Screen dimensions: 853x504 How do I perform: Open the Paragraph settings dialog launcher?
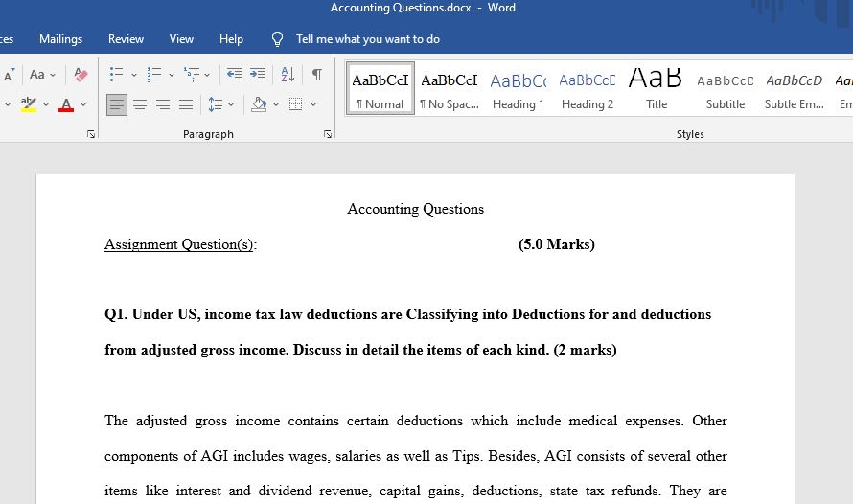pyautogui.click(x=328, y=134)
